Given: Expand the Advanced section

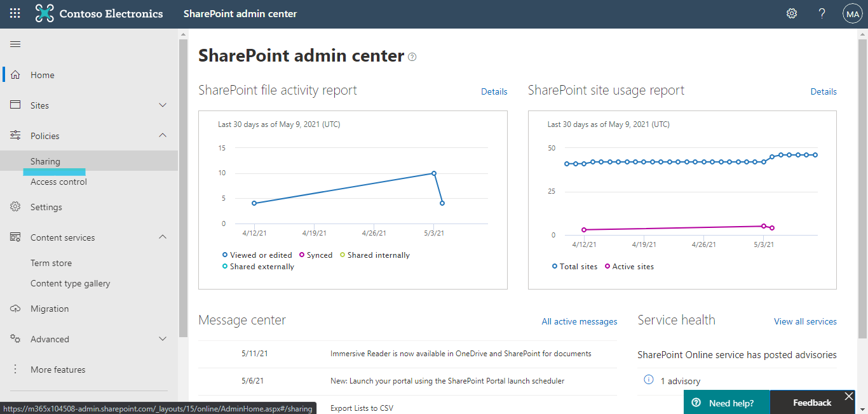Looking at the screenshot, I should pos(162,338).
